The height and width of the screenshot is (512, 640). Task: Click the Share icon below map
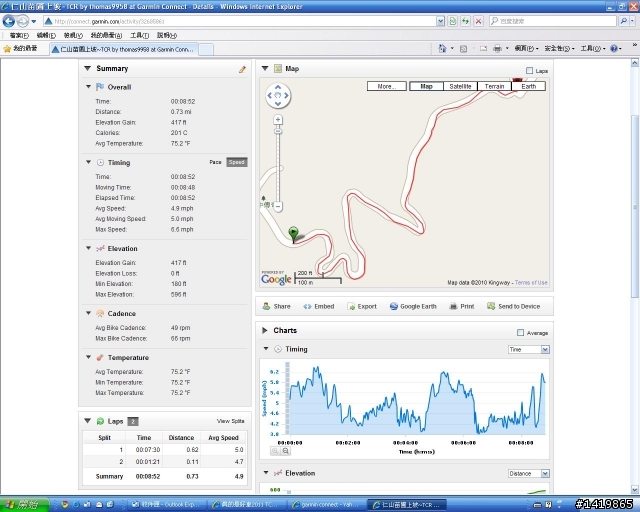(x=267, y=307)
